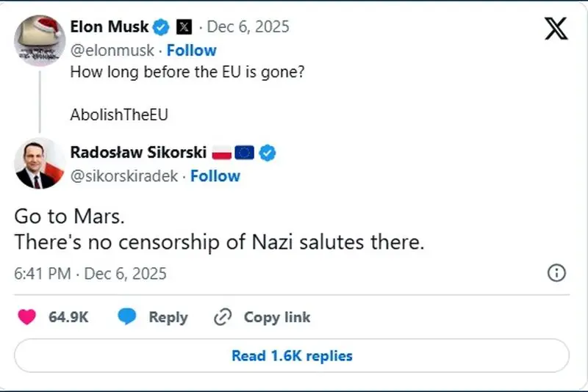
Task: Open the 6:41 PM · Dec 6, 2025 timestamp
Action: tap(90, 274)
